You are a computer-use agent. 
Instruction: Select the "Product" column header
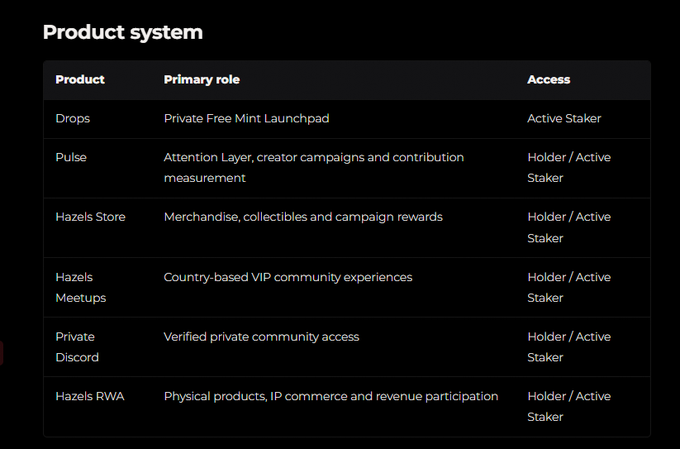point(80,80)
